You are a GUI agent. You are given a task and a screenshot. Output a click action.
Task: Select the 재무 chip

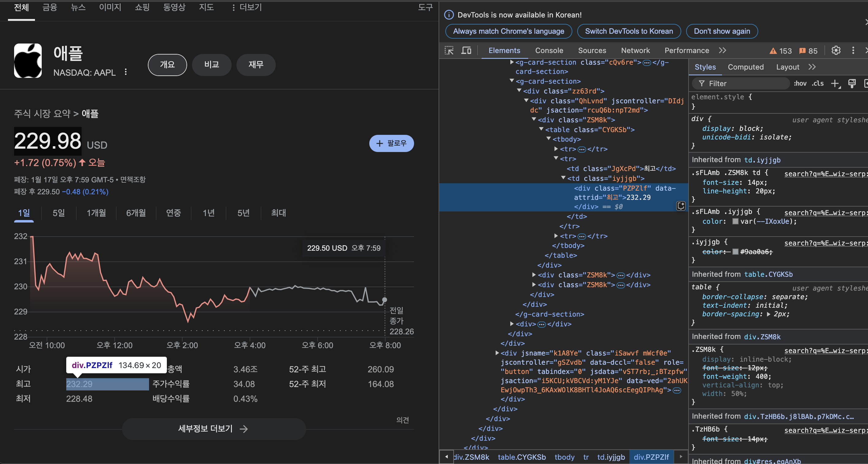point(256,65)
